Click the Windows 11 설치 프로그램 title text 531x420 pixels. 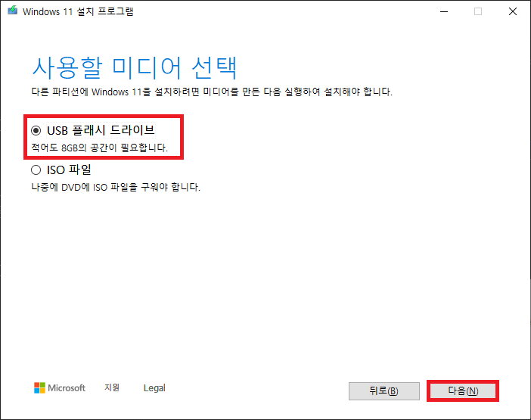tap(78, 11)
